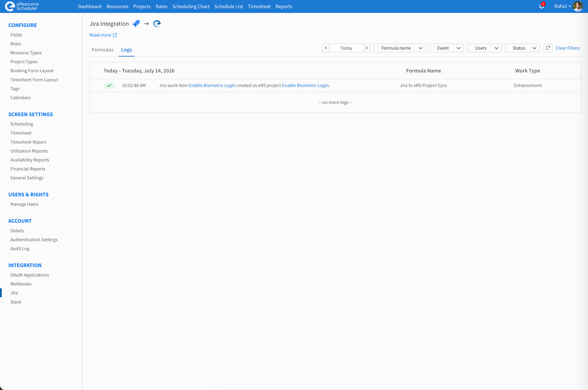Open Fields in Configure section
Image resolution: width=588 pixels, height=390 pixels.
pos(16,35)
